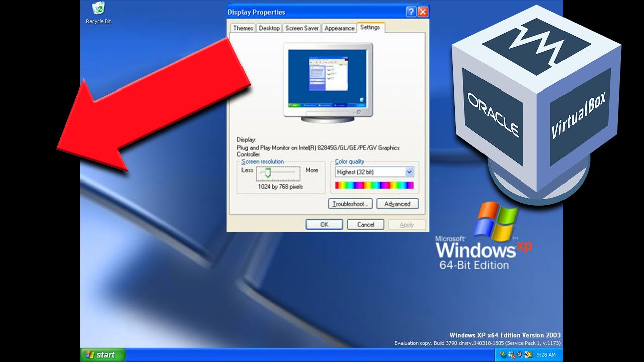Click the title bar Help question-mark button
Viewport: 644px width, 362px height.
(x=411, y=12)
